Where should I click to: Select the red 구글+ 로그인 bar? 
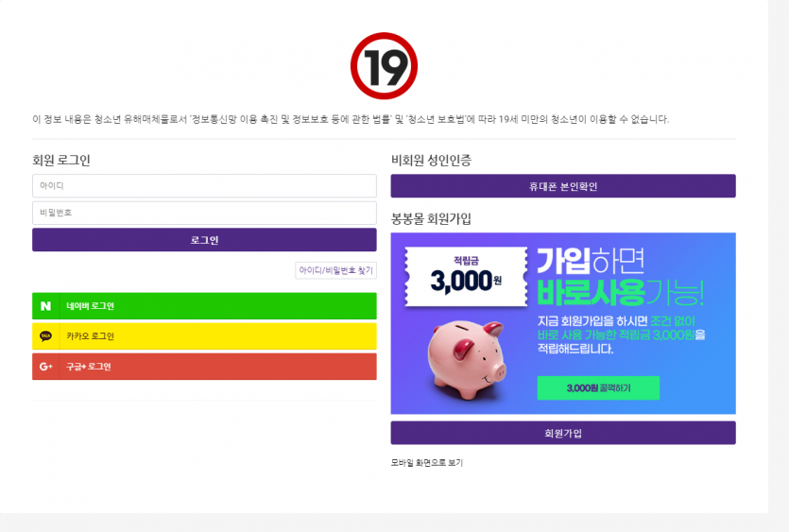pos(204,367)
